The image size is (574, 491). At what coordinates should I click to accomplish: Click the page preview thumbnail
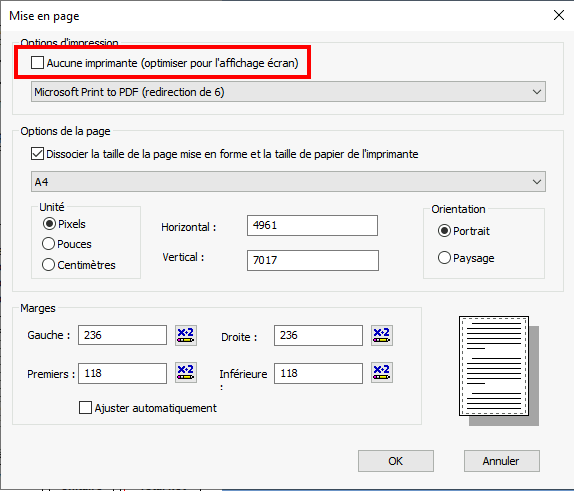(x=499, y=371)
